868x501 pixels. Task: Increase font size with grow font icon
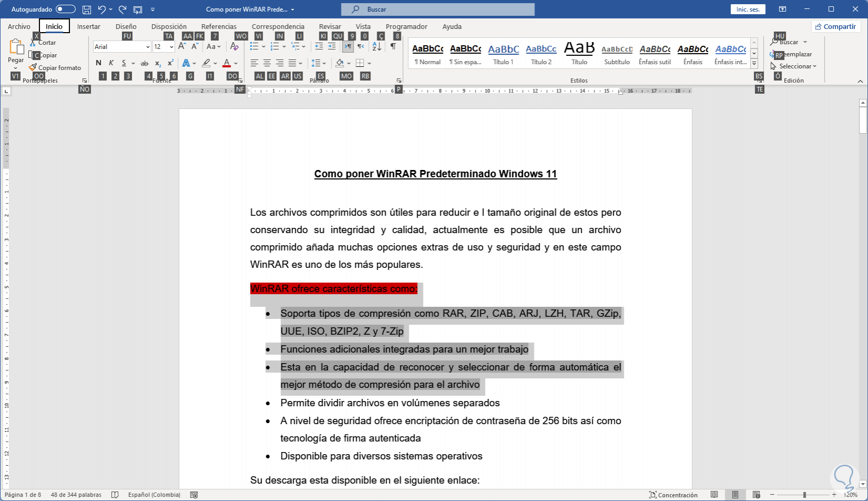(x=182, y=46)
